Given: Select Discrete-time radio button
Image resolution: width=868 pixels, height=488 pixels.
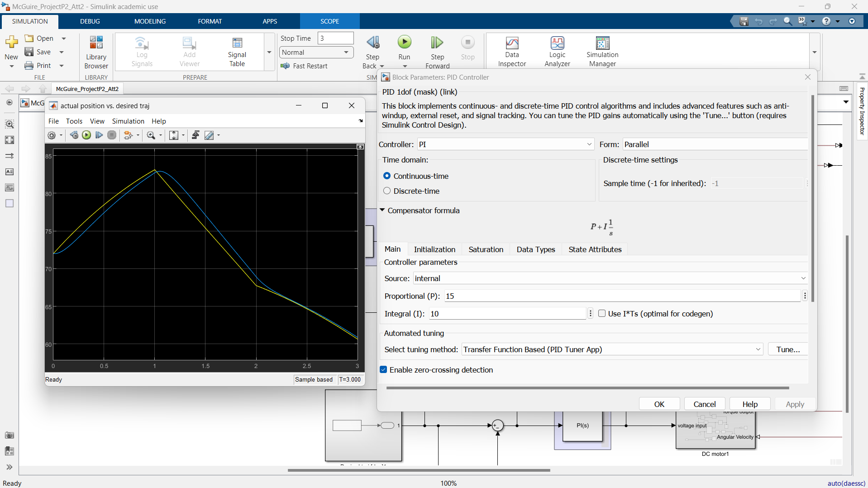Looking at the screenshot, I should click(387, 191).
